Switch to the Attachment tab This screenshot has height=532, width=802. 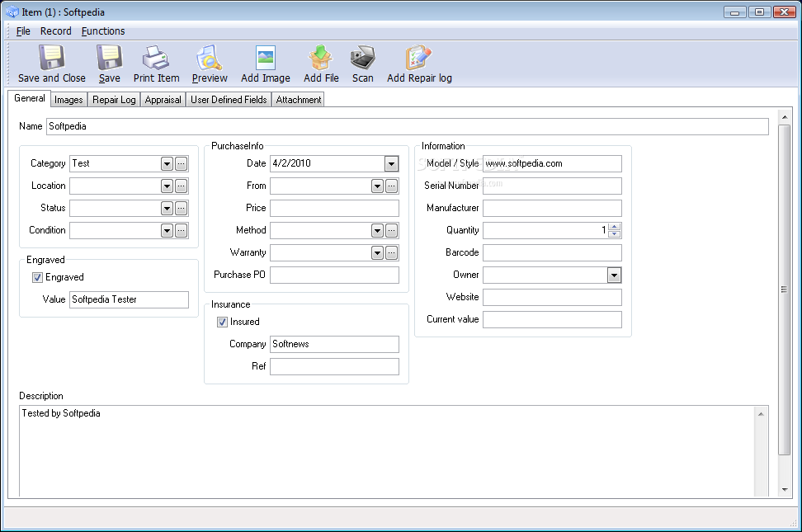(x=298, y=100)
